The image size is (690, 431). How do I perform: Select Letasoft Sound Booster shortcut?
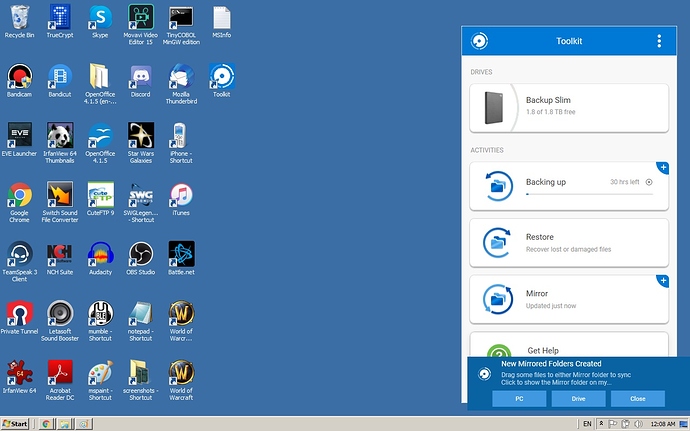60,320
